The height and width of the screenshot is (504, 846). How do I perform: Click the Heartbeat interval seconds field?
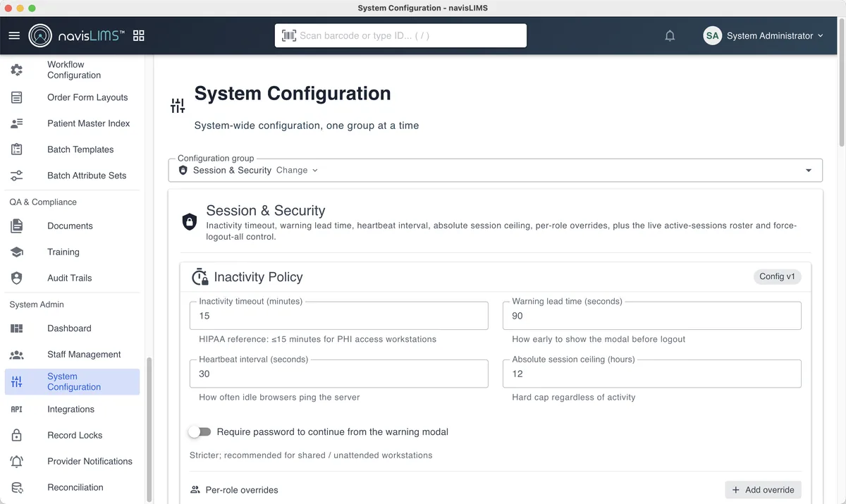point(339,374)
